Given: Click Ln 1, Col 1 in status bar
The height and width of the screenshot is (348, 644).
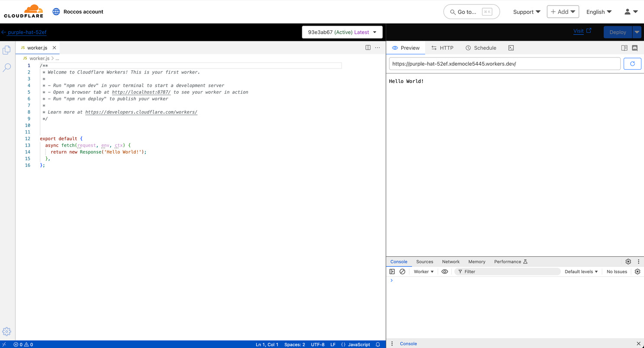Looking at the screenshot, I should coord(267,345).
